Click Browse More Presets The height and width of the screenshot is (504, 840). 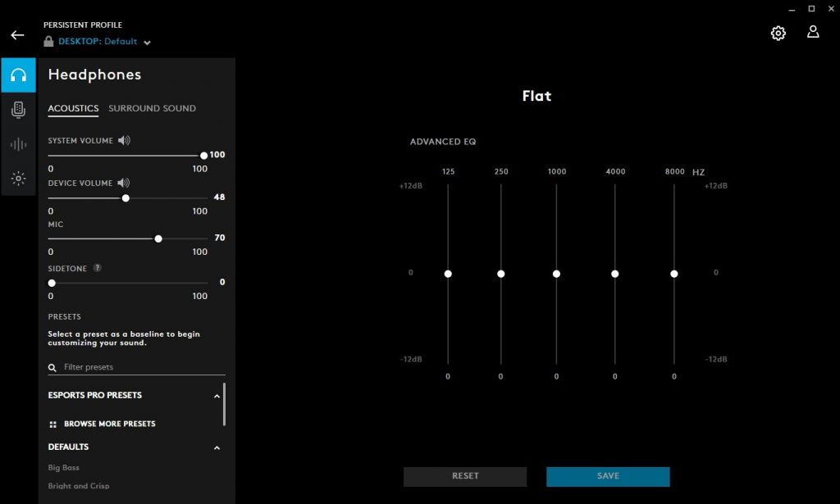point(109,424)
